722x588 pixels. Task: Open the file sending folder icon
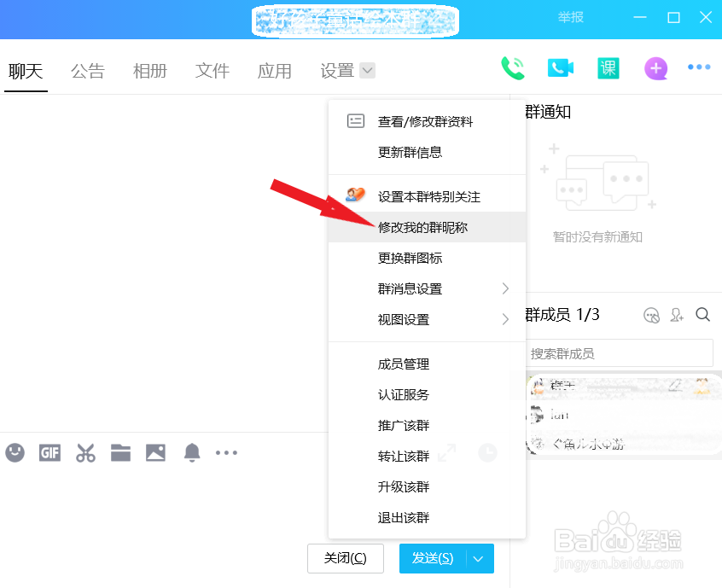(x=120, y=453)
